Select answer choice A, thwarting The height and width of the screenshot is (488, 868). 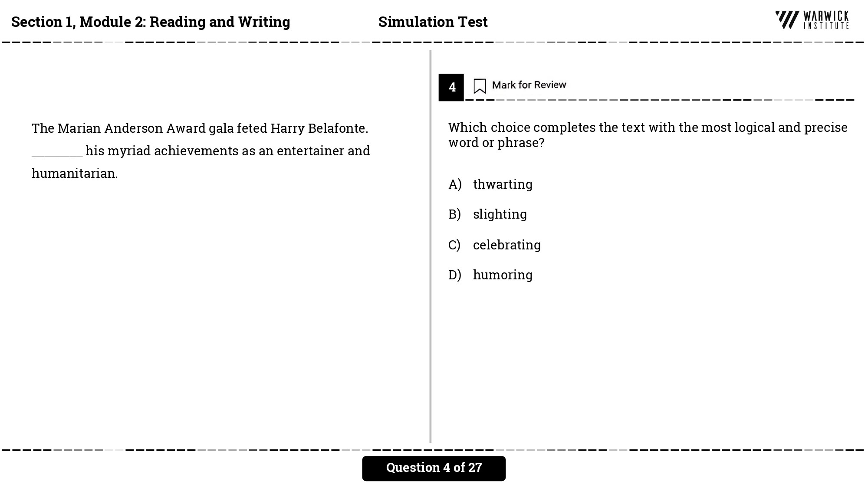[x=503, y=184]
